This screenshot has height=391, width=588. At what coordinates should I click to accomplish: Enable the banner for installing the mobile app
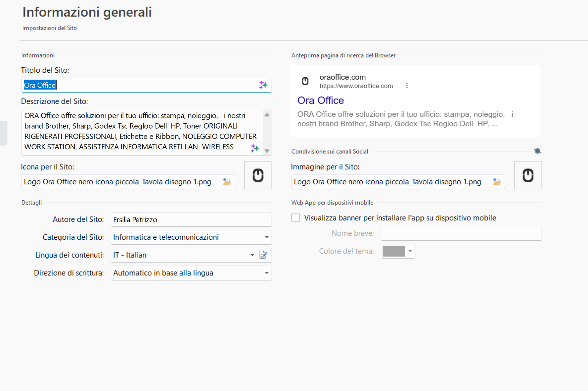point(295,218)
